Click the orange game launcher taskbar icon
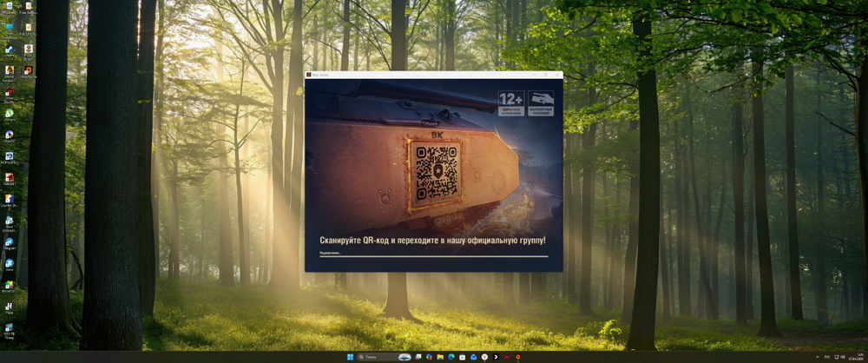This screenshot has width=868, height=363. pyautogui.click(x=518, y=357)
